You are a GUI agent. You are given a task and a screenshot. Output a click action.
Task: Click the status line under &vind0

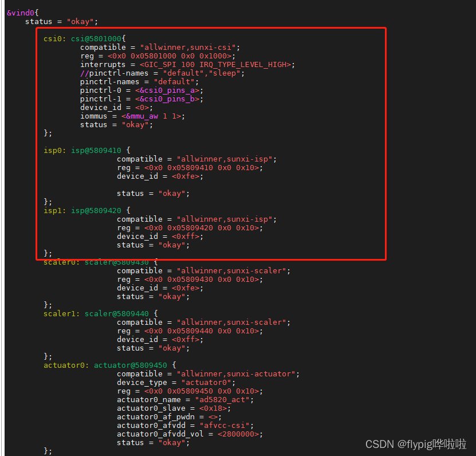click(62, 22)
